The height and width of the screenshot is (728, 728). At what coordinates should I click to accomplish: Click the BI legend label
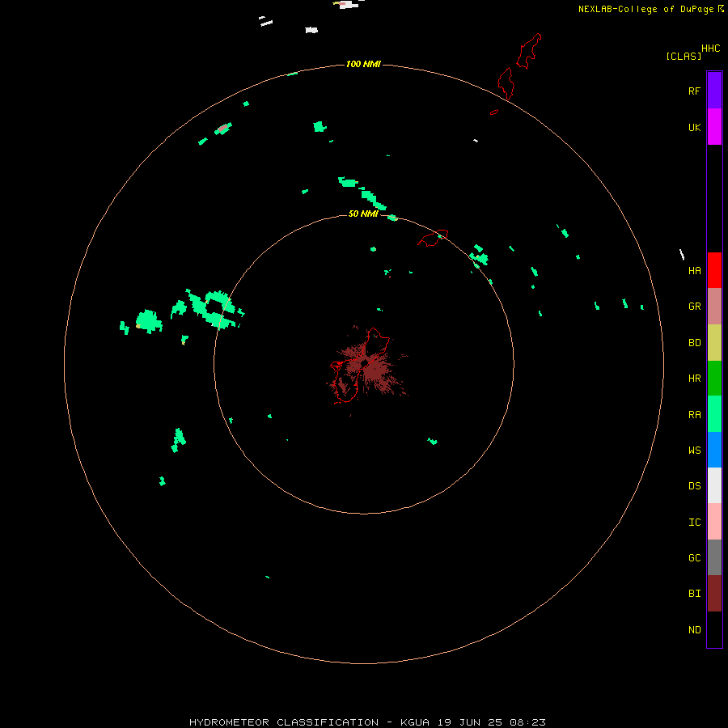[x=694, y=594]
